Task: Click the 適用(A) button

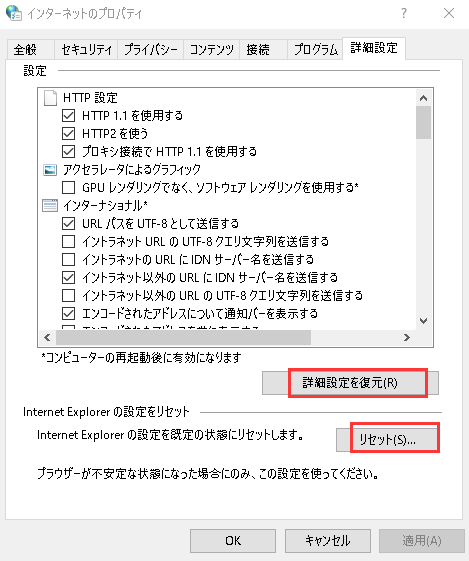Action: (x=422, y=541)
